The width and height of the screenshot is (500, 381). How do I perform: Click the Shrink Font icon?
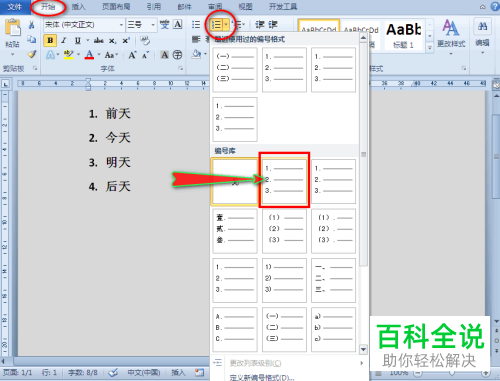click(x=145, y=55)
